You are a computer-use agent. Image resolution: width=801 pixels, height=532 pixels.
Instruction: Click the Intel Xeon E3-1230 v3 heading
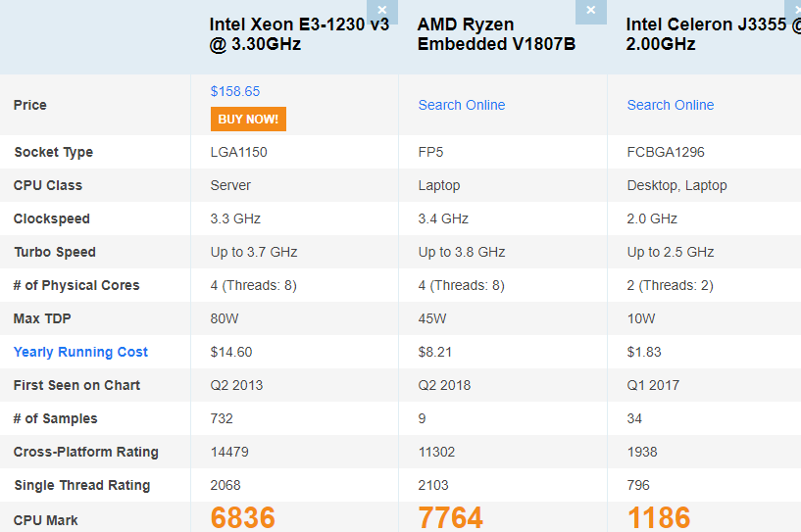pyautogui.click(x=299, y=34)
